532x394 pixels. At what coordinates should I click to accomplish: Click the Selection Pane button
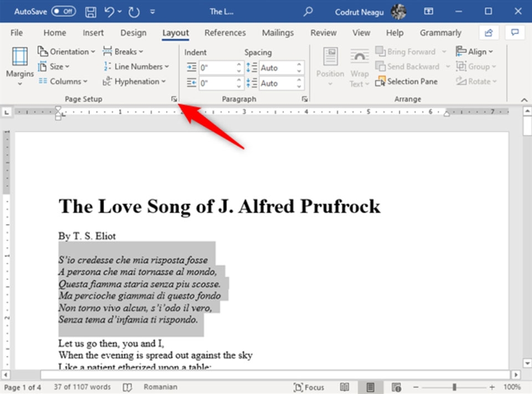[406, 81]
